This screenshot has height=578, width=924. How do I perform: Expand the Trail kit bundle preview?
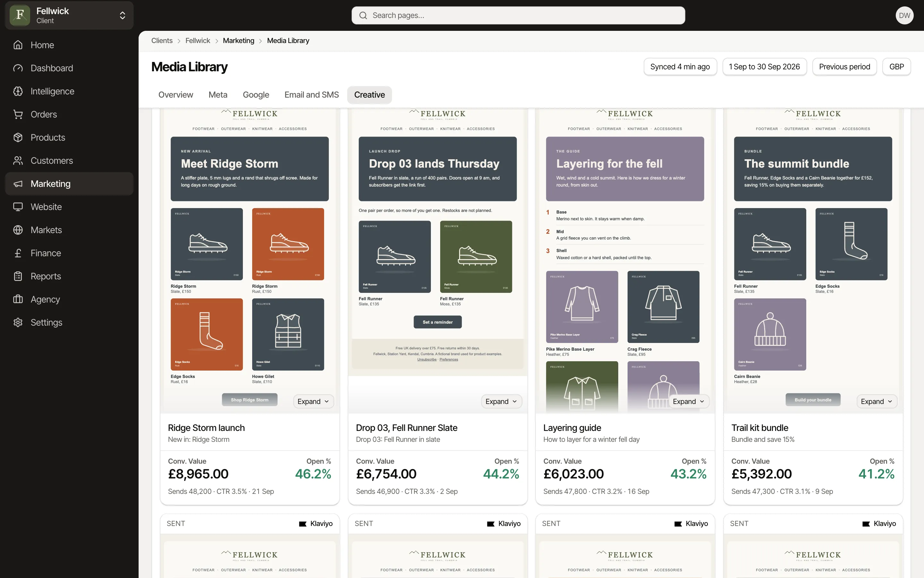pos(877,401)
